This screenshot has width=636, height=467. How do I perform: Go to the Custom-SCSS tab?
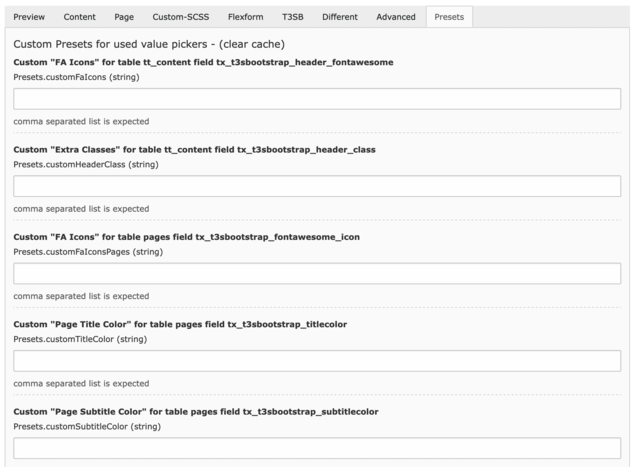point(175,17)
